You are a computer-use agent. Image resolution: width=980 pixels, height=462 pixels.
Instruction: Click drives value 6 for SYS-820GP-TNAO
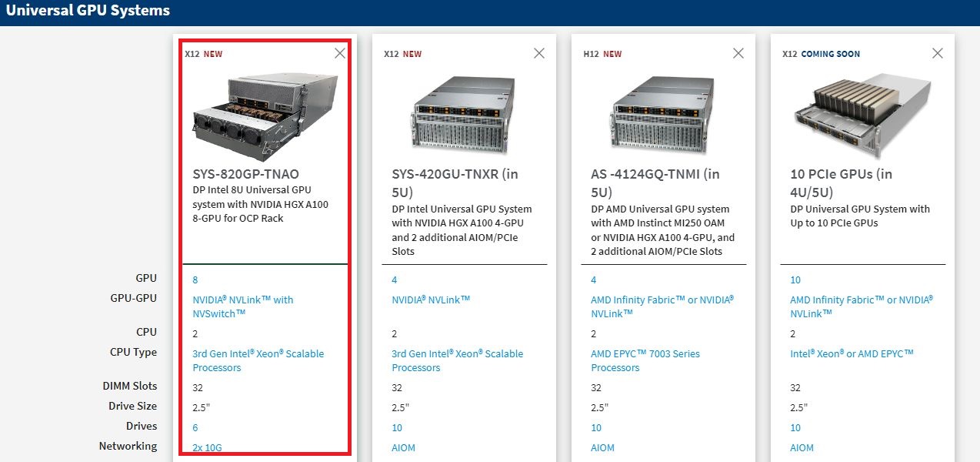195,427
